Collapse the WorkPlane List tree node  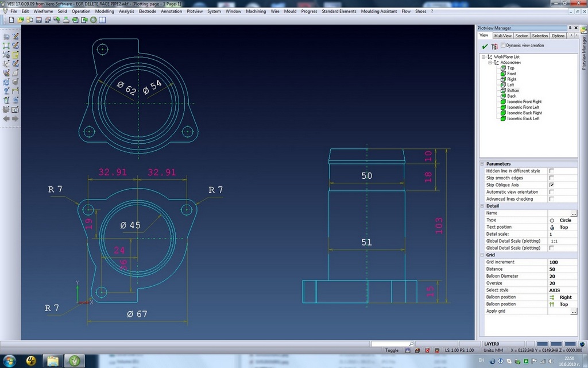(483, 57)
